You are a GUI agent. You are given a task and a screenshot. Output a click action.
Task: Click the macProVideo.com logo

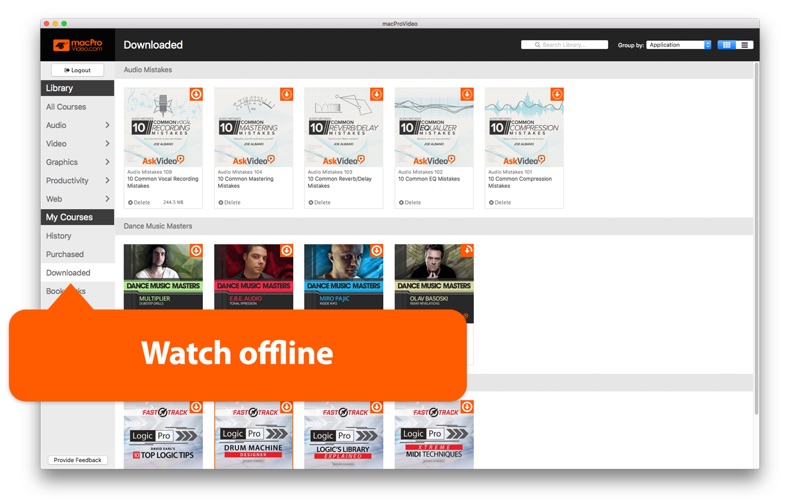(78, 45)
